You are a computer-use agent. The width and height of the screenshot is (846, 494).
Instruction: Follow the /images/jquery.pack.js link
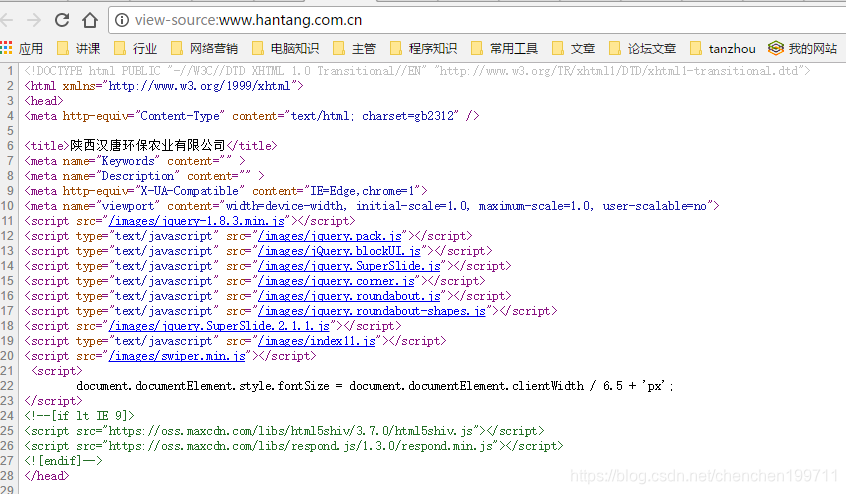click(x=330, y=236)
